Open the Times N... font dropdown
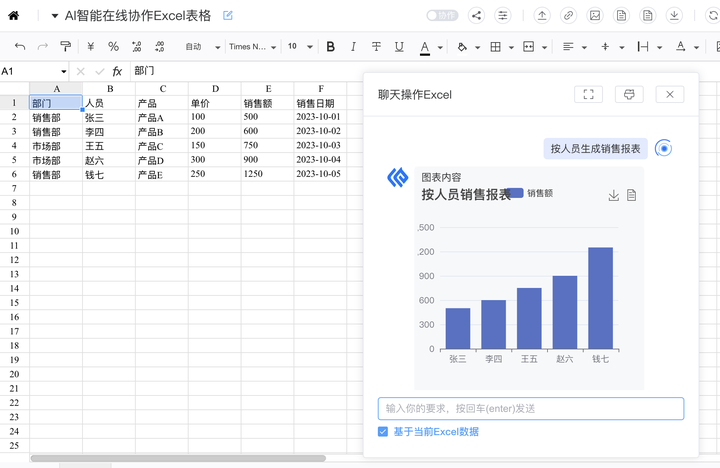Screen dimensions: 720x468 pyautogui.click(x=252, y=46)
